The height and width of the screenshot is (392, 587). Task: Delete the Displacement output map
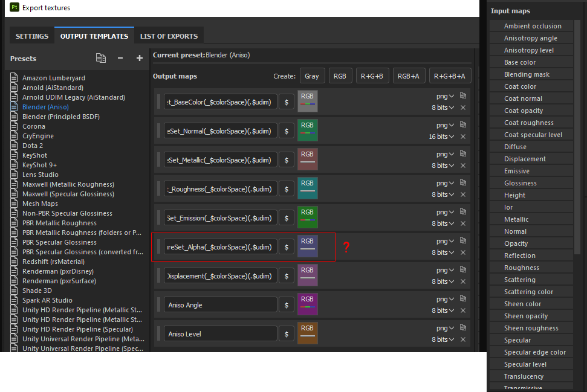(x=463, y=281)
